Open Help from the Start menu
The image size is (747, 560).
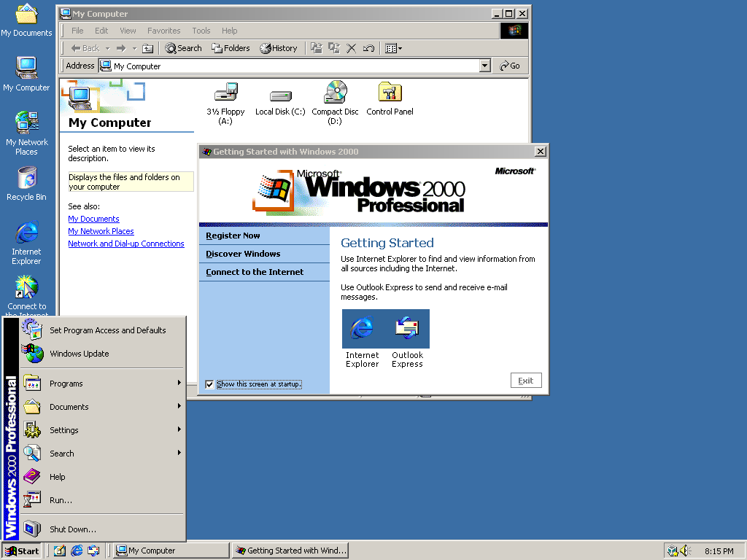point(102,477)
